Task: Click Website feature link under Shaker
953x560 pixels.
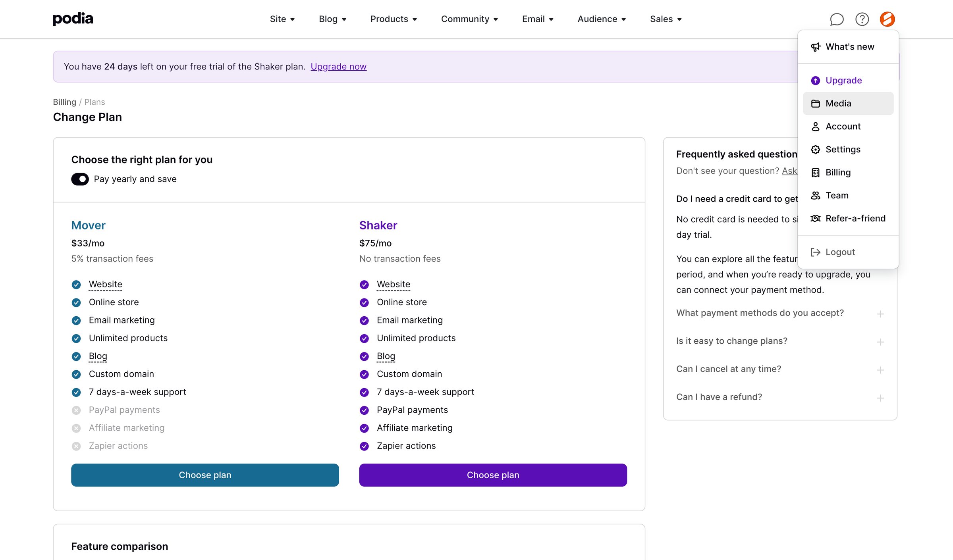Action: click(x=393, y=285)
